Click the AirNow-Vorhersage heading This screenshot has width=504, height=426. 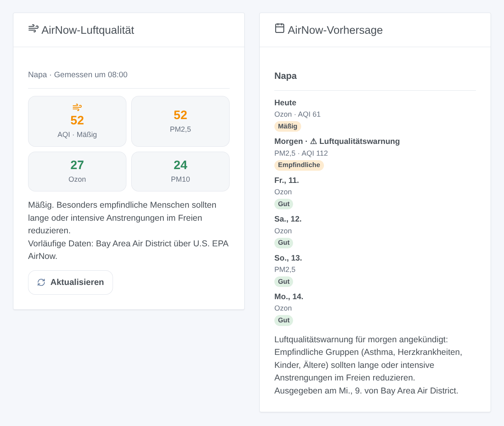(335, 30)
